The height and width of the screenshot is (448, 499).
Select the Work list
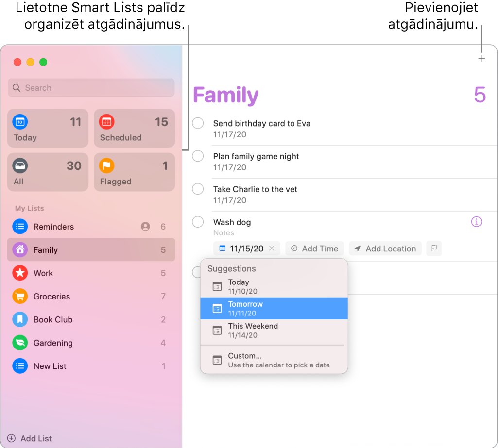point(91,273)
